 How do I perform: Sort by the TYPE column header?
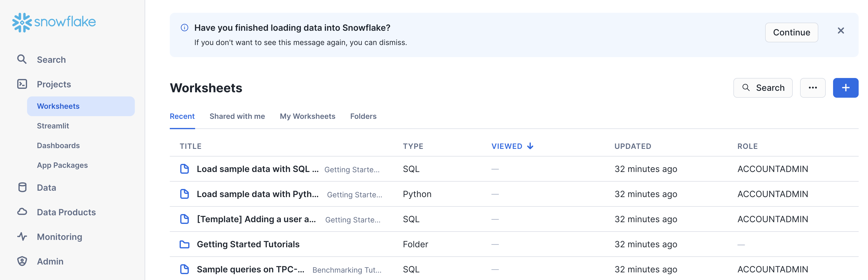(x=413, y=146)
